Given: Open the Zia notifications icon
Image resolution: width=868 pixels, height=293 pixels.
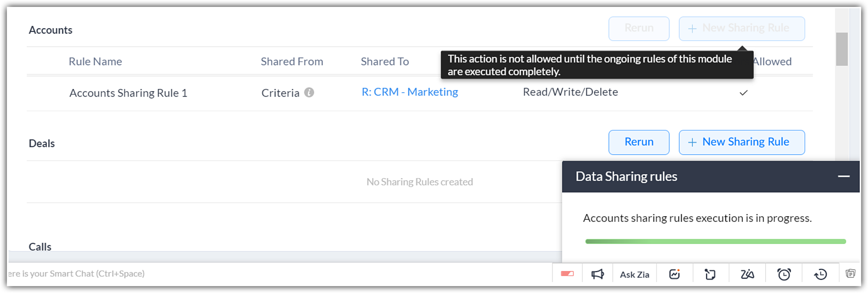Looking at the screenshot, I should pos(747,274).
